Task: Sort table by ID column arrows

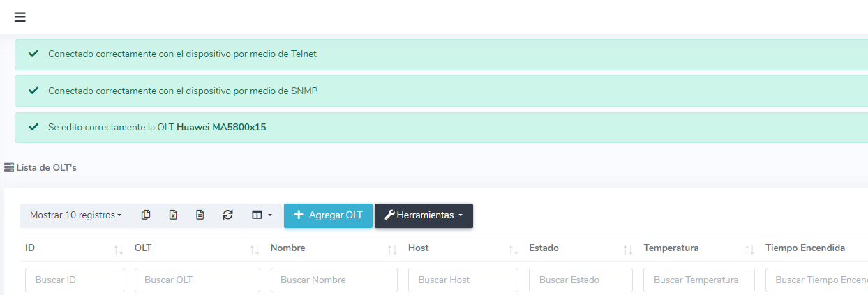Action: 118,249
